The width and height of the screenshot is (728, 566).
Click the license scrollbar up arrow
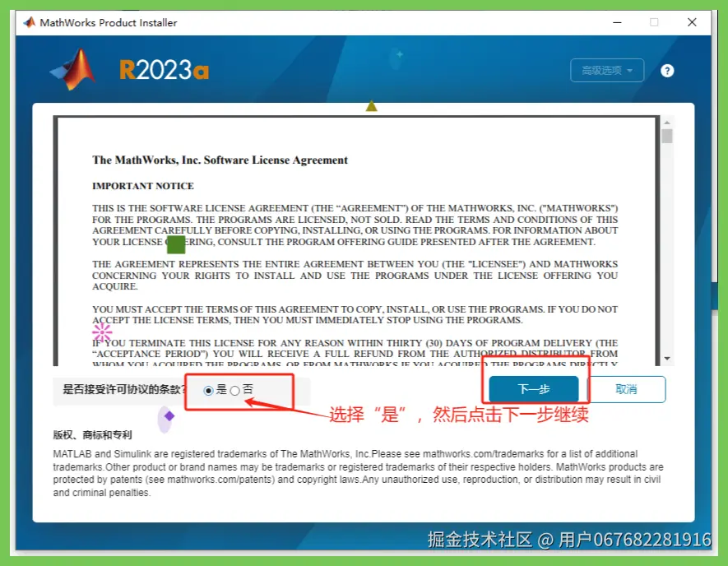667,123
